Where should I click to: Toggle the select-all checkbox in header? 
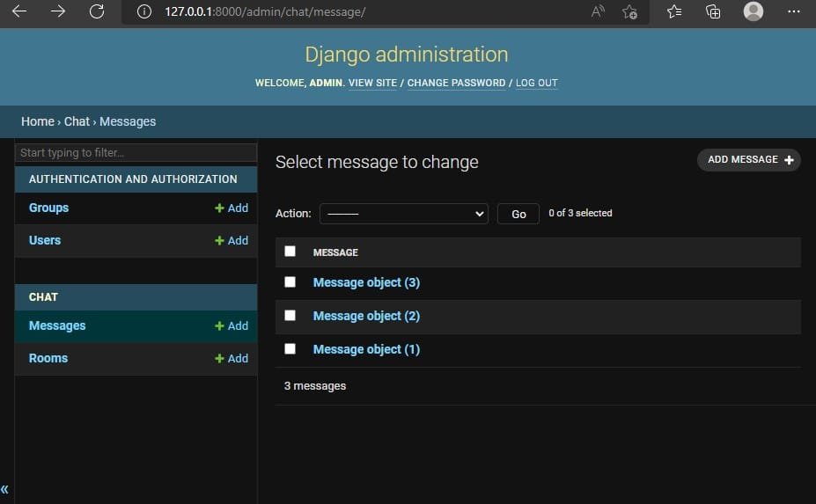click(290, 252)
